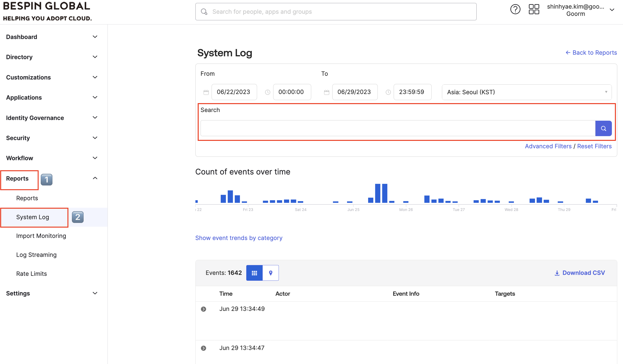Click the blue search magnifier button
The width and height of the screenshot is (623, 364).
pos(603,128)
